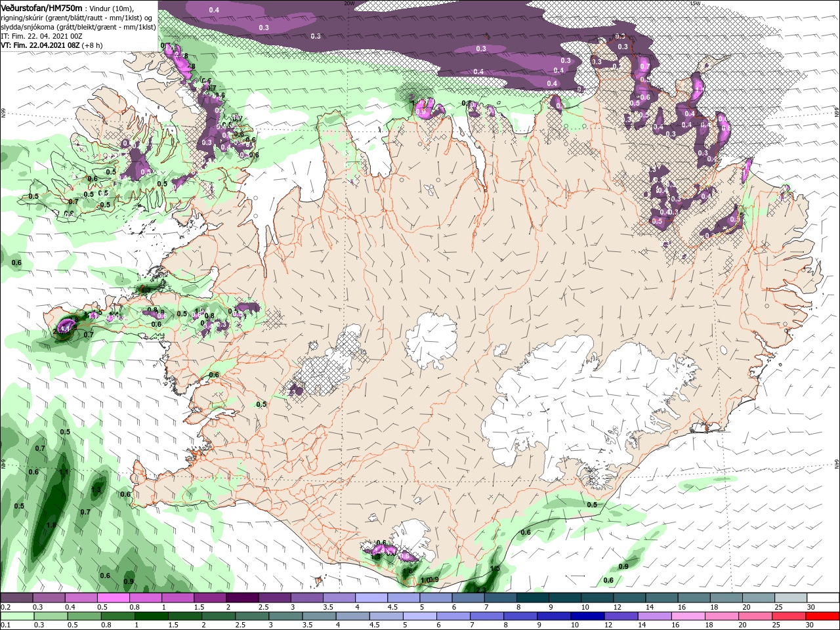840x630 pixels.
Task: Select the lilac 14 rain-scale swatch
Action: pyautogui.click(x=655, y=616)
